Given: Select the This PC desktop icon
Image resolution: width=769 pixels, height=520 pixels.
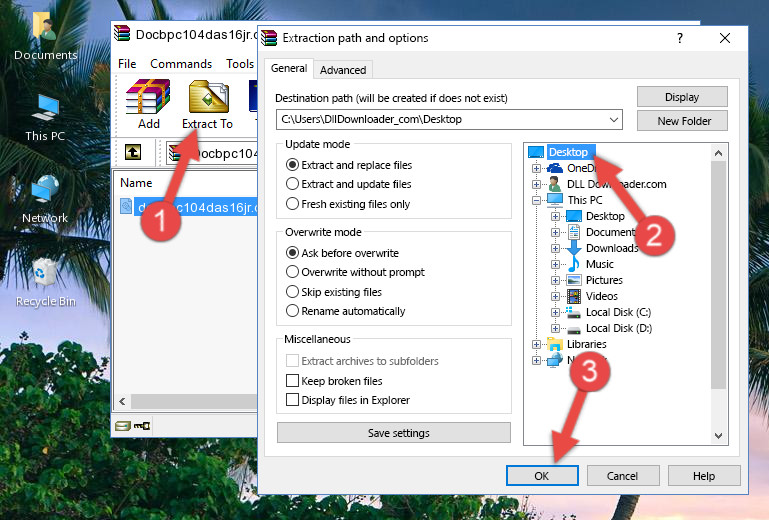Looking at the screenshot, I should [45, 118].
